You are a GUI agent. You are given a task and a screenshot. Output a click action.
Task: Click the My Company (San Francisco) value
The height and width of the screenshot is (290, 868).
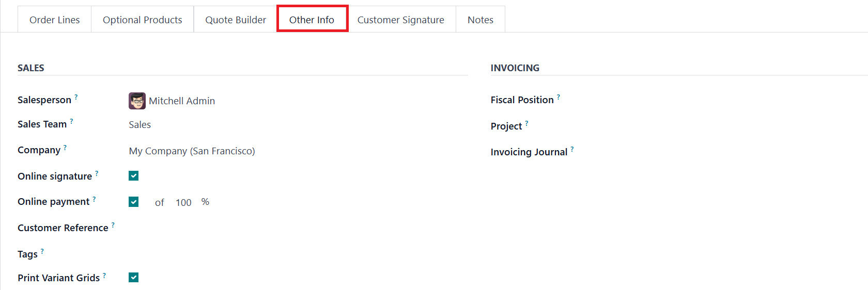192,151
